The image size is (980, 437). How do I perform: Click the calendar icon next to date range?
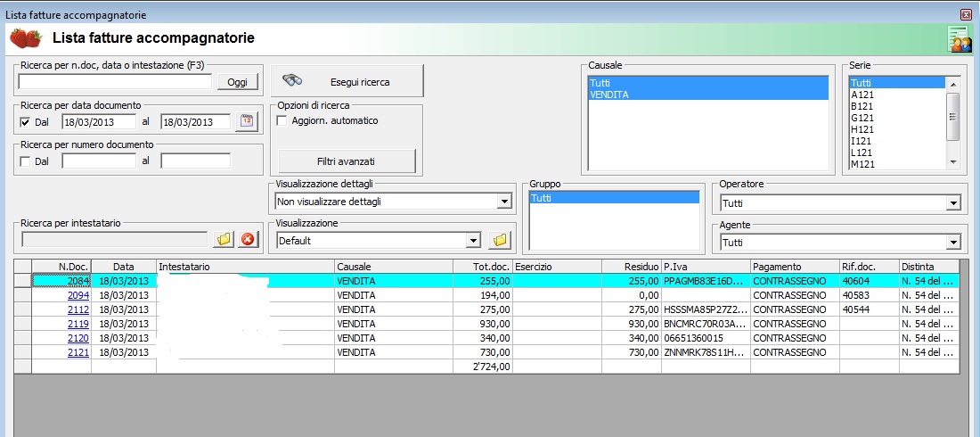247,121
